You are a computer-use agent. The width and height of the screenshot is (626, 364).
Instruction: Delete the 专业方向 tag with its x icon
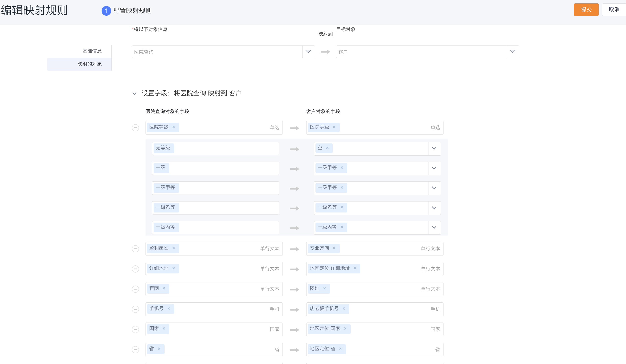click(334, 248)
